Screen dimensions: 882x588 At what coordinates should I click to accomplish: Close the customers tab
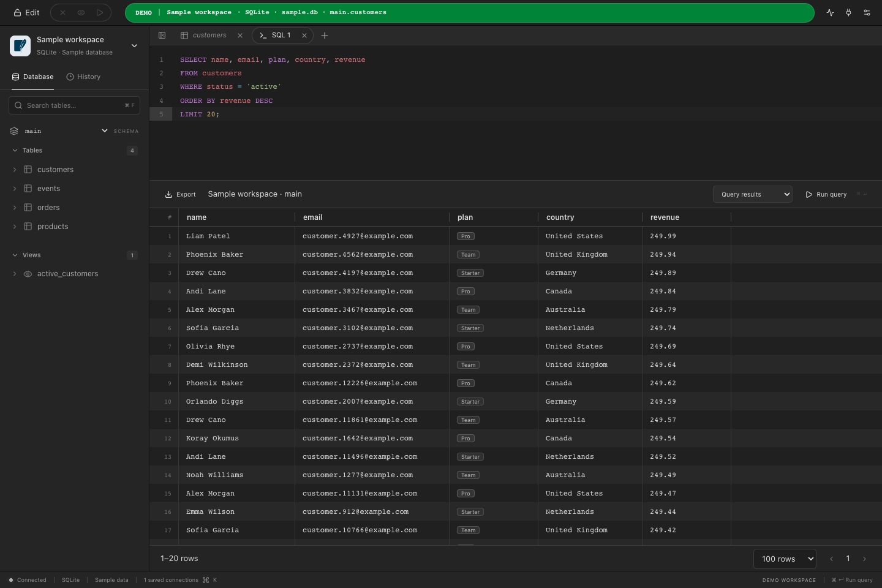(240, 36)
